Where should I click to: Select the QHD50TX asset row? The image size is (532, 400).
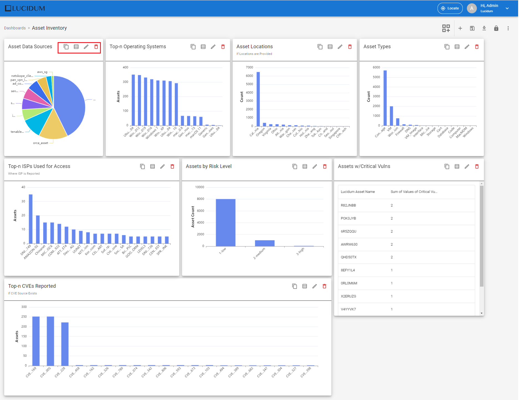(x=406, y=257)
